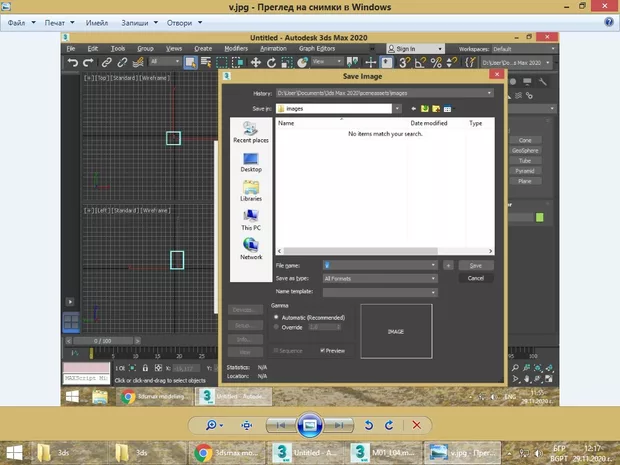
Task: Activate the Select Object tool
Action: [189, 62]
